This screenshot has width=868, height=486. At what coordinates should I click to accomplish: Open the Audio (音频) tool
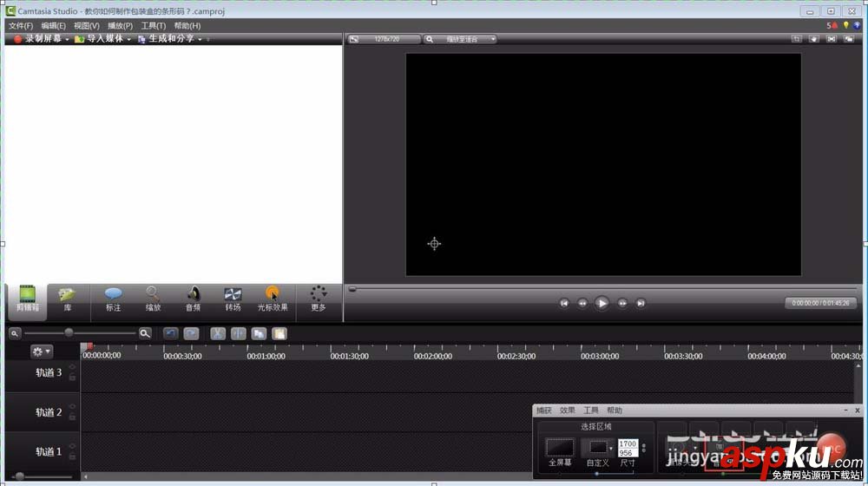[x=194, y=299]
